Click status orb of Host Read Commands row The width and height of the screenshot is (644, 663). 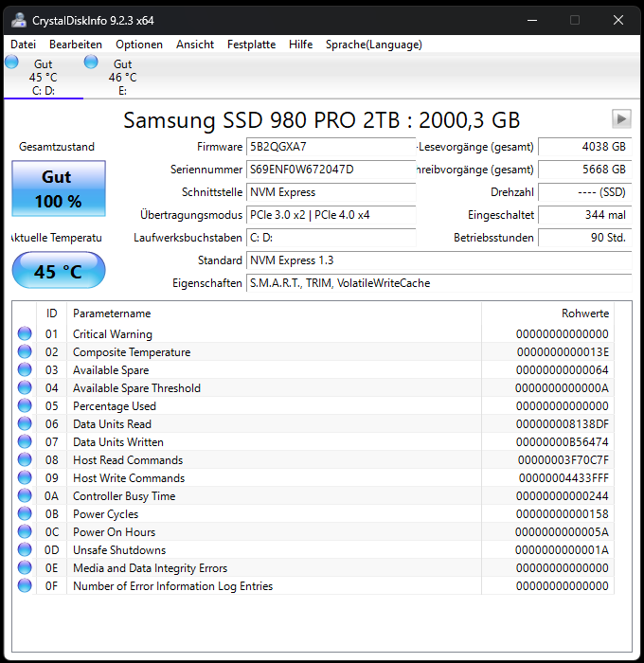[25, 459]
